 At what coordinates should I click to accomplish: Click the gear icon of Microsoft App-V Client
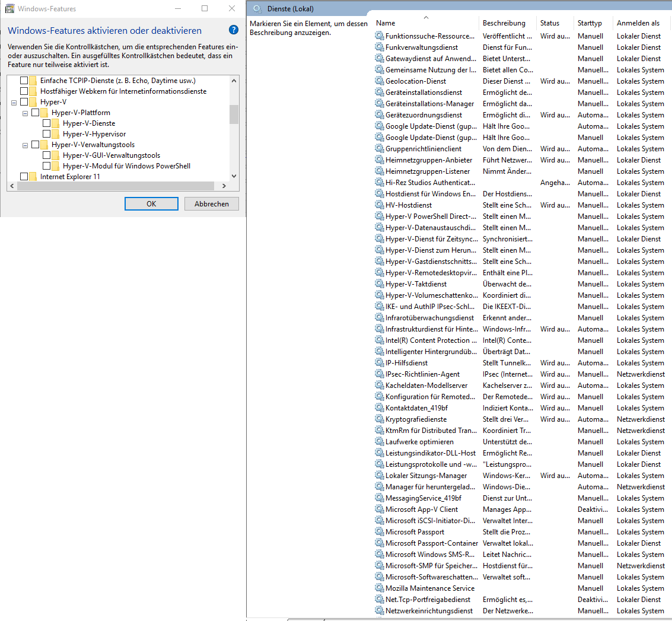[x=379, y=509]
